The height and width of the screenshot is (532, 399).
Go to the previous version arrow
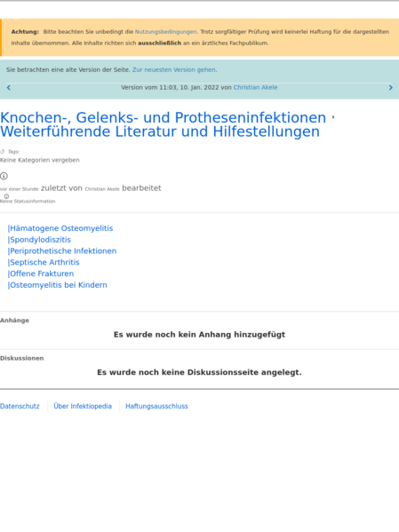click(9, 88)
